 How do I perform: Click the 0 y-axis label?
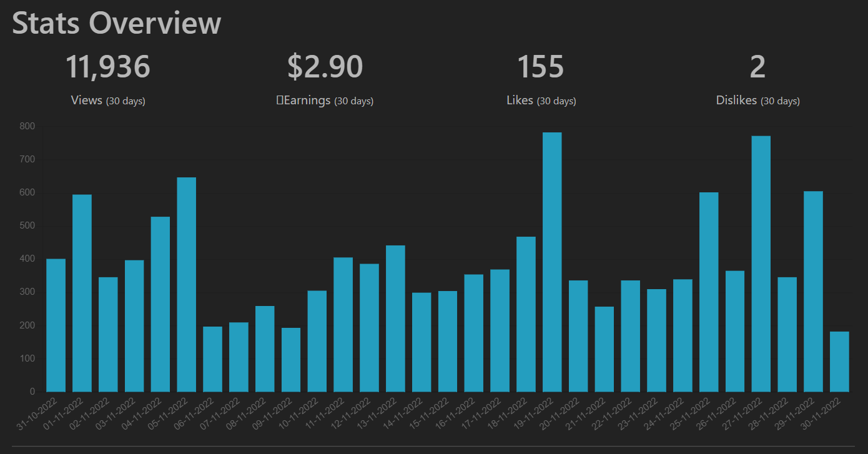[32, 392]
